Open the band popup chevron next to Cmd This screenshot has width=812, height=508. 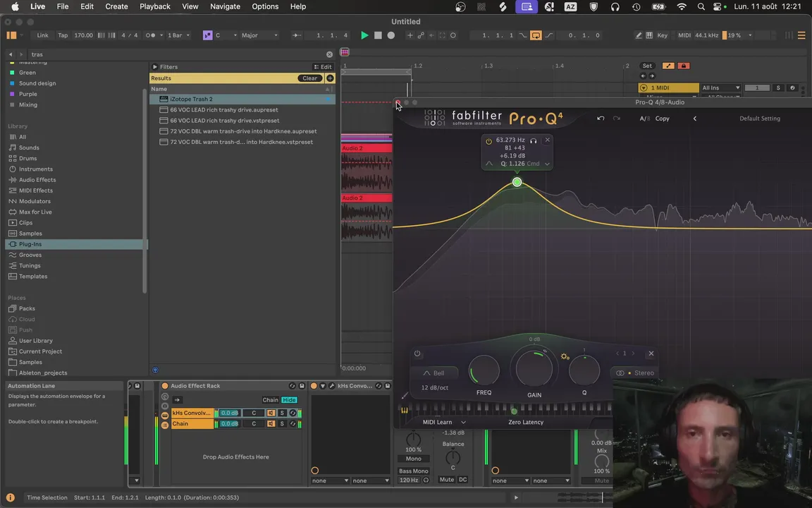pos(548,164)
